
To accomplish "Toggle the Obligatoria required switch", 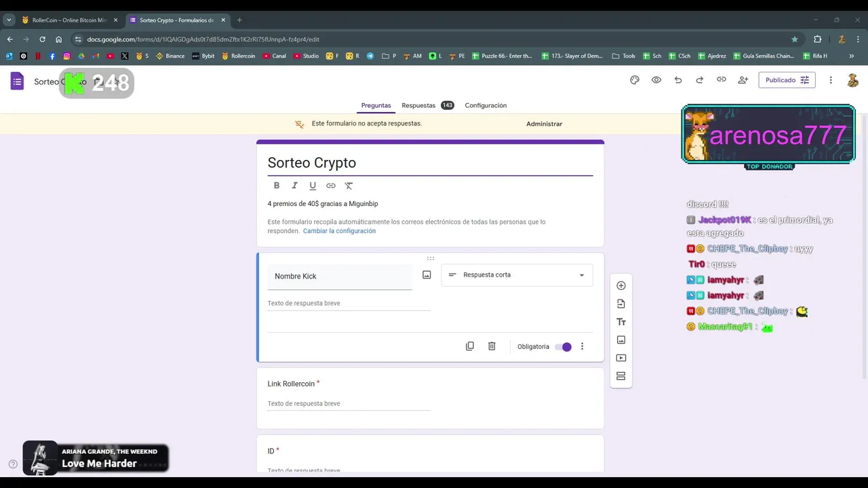I will [563, 347].
